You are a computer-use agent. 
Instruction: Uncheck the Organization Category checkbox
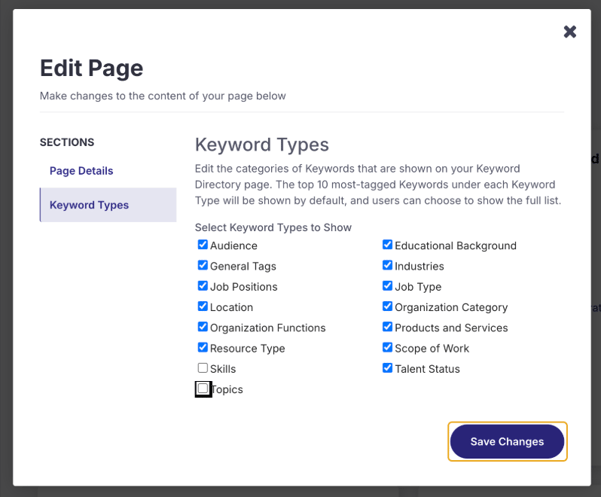388,307
